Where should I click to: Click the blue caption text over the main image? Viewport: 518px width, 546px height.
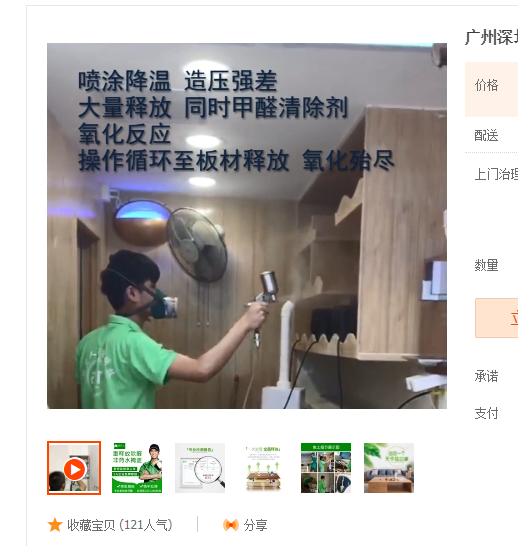(236, 121)
